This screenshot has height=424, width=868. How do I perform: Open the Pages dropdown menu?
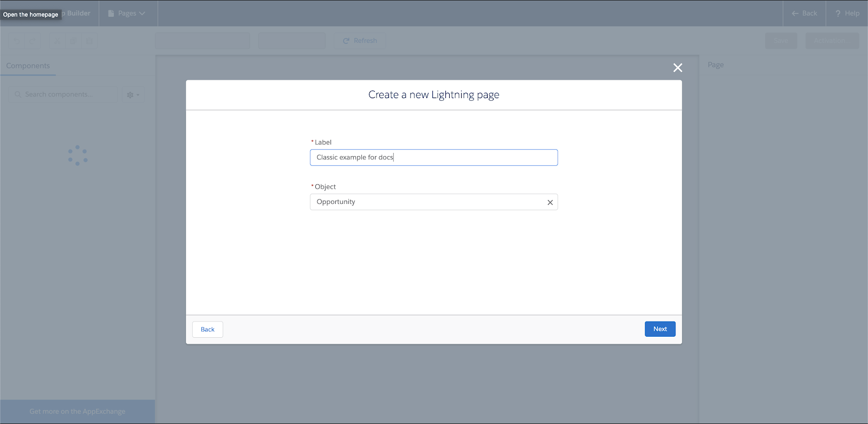(x=127, y=14)
